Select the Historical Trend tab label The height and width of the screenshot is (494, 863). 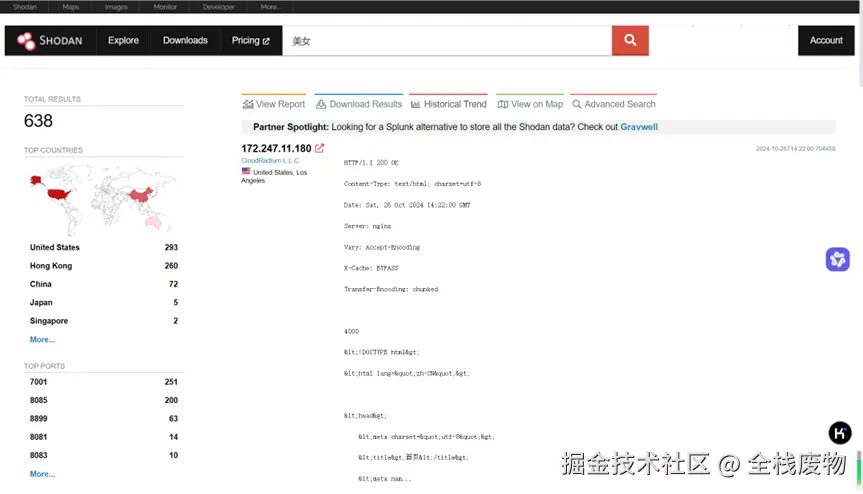coord(455,104)
